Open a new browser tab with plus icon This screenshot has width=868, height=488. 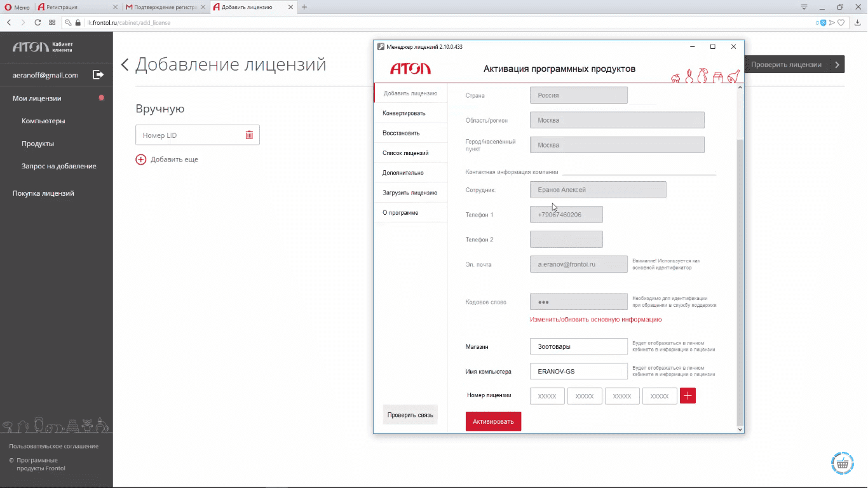pyautogui.click(x=304, y=7)
